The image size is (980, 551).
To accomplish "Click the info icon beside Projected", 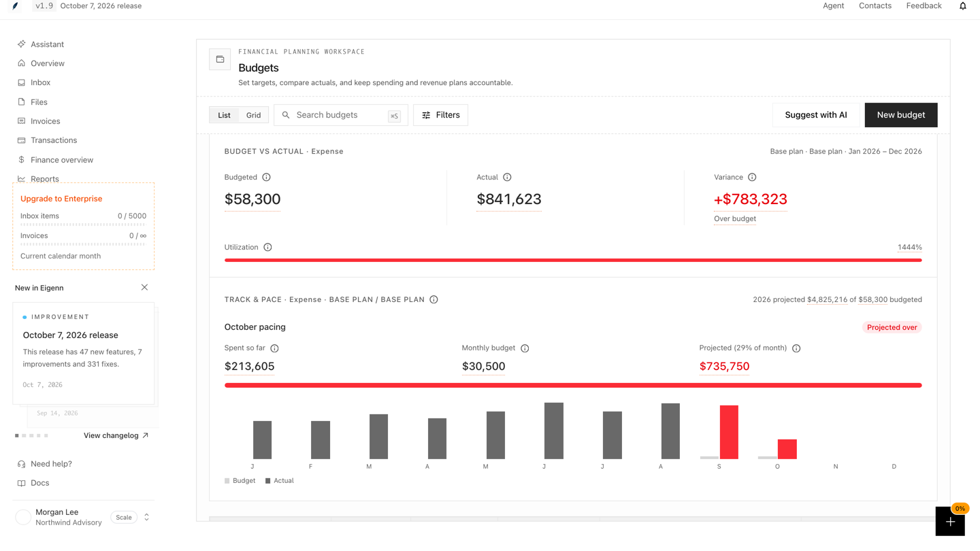I will pyautogui.click(x=796, y=348).
